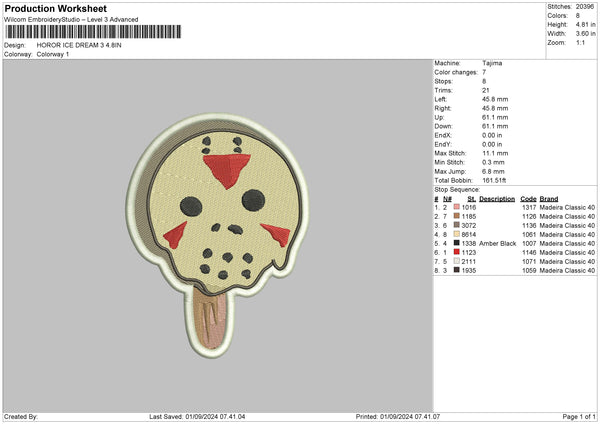Click the Amber Black 1338 color swatch
This screenshot has height=424, width=600.
pyautogui.click(x=457, y=243)
